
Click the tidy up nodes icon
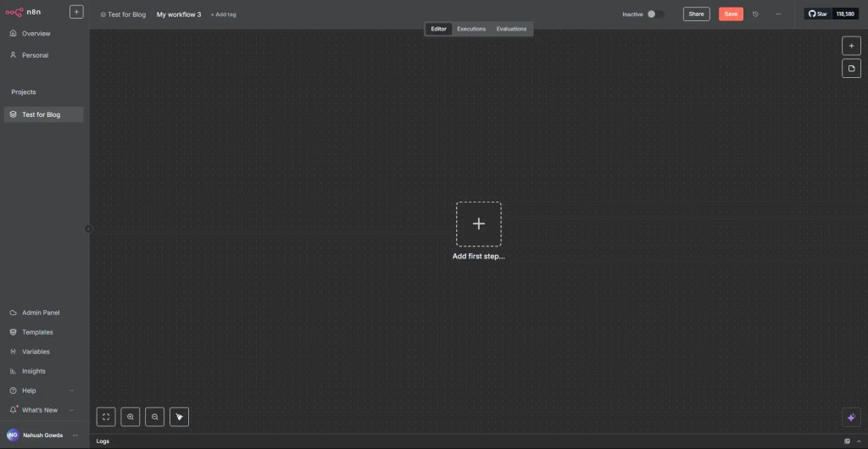click(179, 417)
